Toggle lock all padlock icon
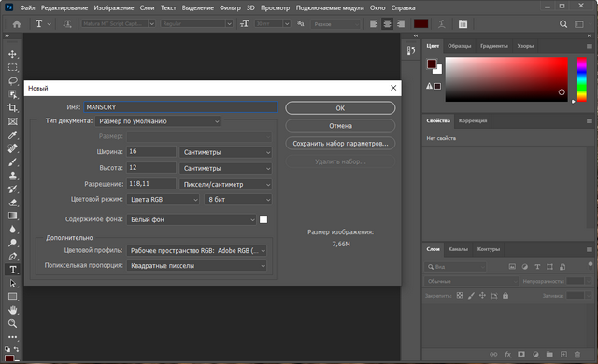 pos(505,296)
